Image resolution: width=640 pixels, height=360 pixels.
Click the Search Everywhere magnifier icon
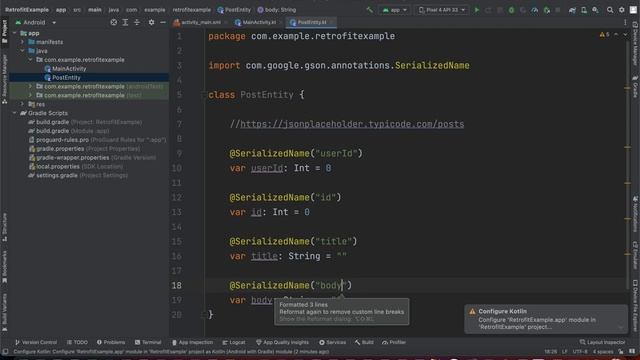[610, 10]
